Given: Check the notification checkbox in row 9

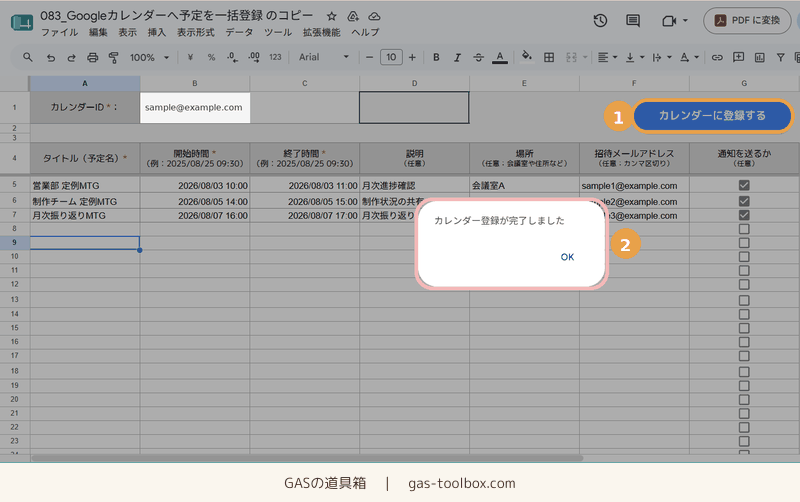Looking at the screenshot, I should pyautogui.click(x=744, y=243).
